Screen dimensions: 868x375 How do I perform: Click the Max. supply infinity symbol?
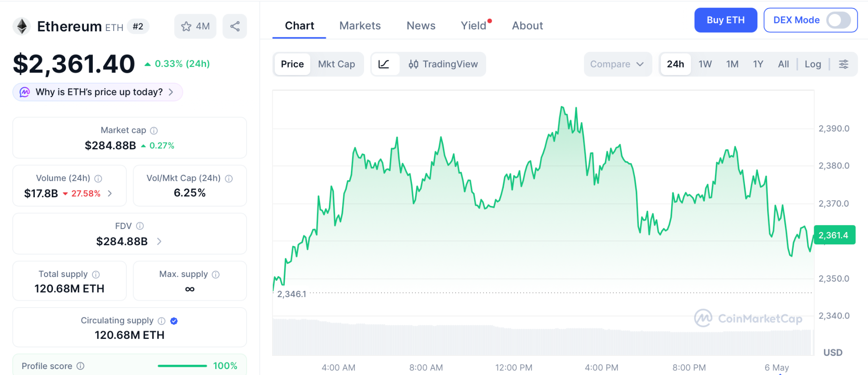pos(190,289)
